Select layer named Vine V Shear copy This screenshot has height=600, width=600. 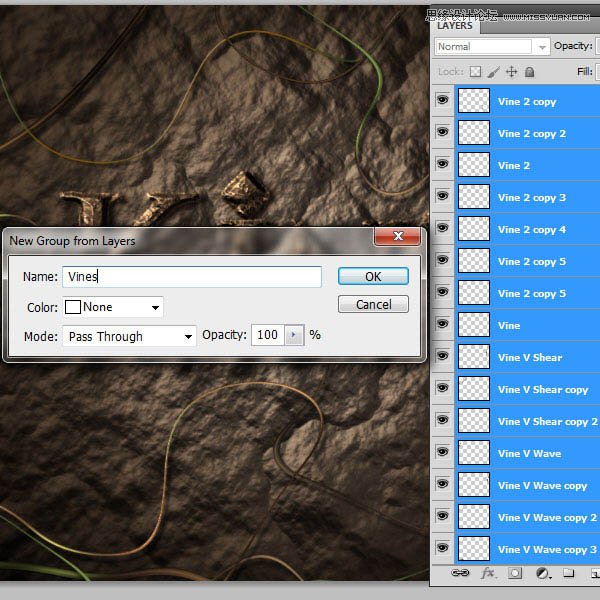(528, 390)
